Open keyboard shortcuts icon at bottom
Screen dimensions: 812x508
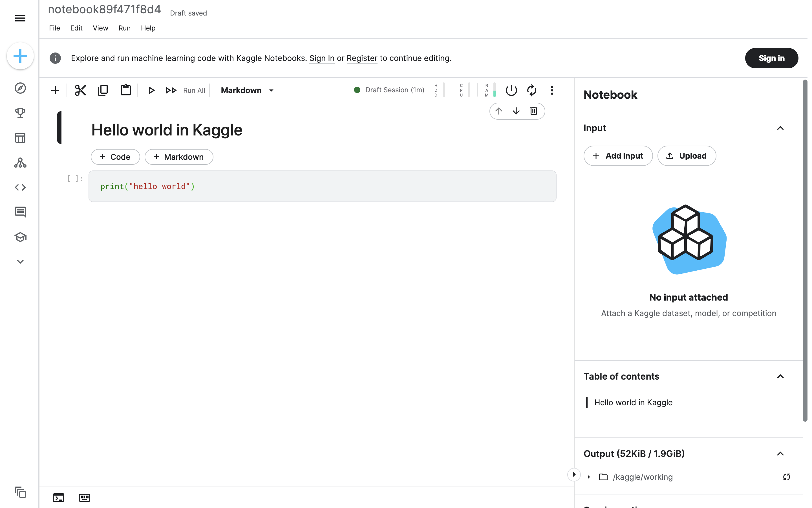pos(85,498)
